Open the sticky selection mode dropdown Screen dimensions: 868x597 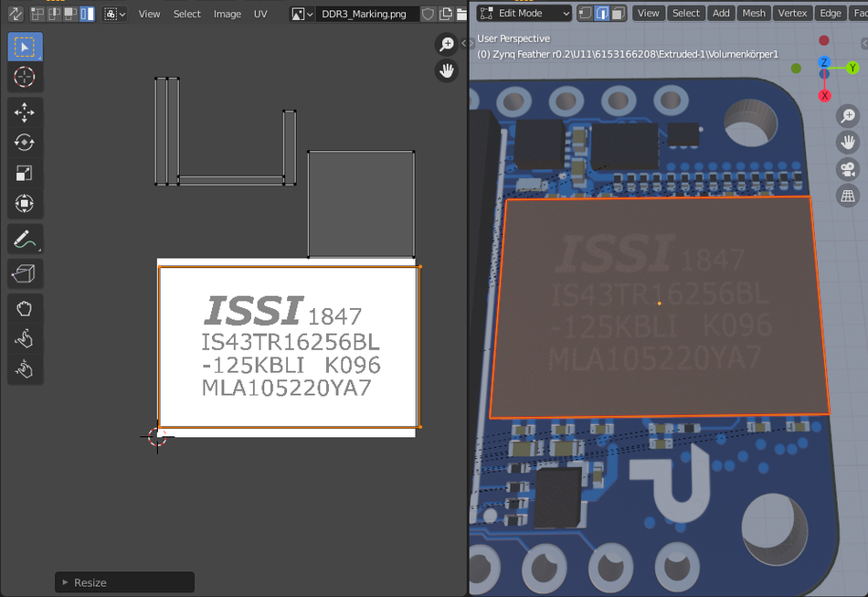tap(115, 14)
